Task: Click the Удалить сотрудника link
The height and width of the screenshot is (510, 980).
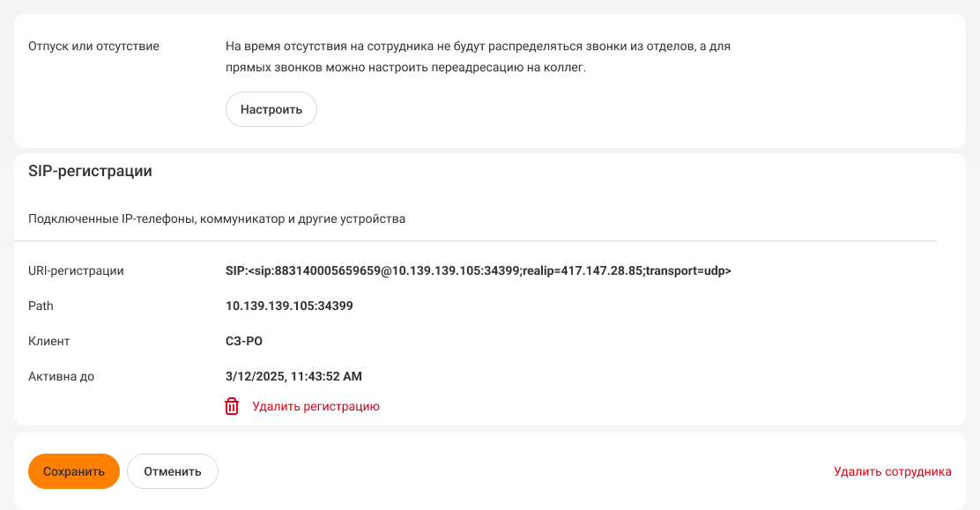Action: [892, 471]
